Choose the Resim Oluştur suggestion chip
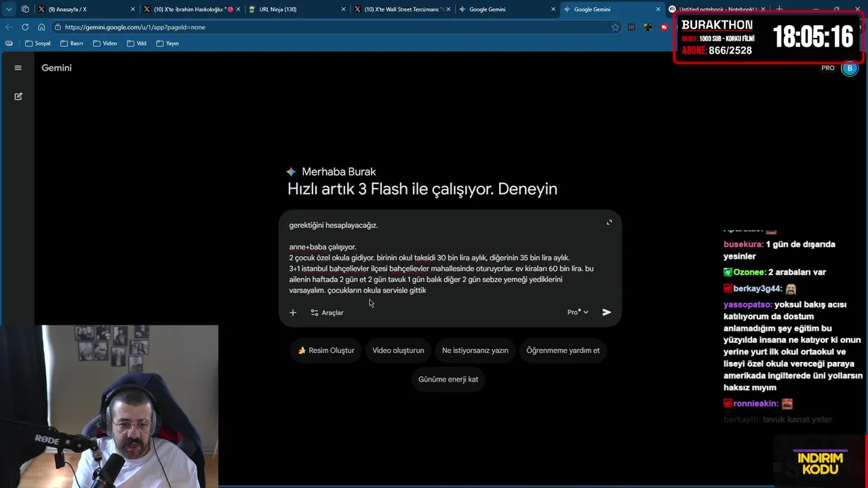Screen dimensions: 868x488 click(x=326, y=350)
